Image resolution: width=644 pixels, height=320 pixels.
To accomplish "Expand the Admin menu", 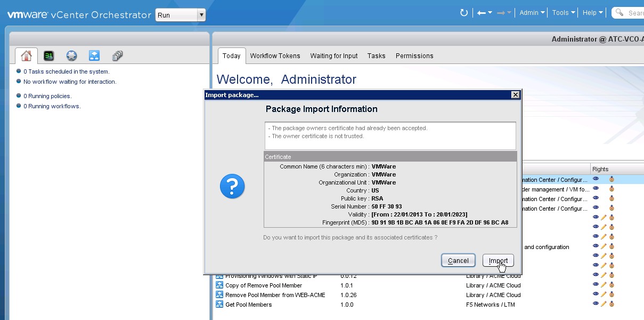I will click(x=532, y=13).
